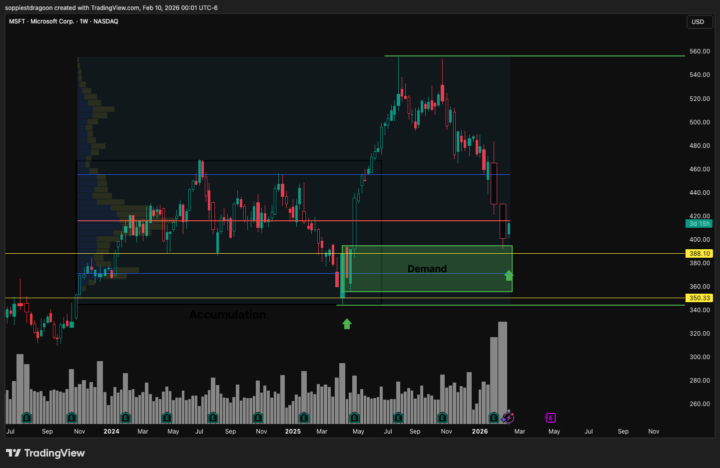Viewport: 720px width, 468px height.
Task: Click the purple upcoming earnings E marker
Action: [550, 417]
